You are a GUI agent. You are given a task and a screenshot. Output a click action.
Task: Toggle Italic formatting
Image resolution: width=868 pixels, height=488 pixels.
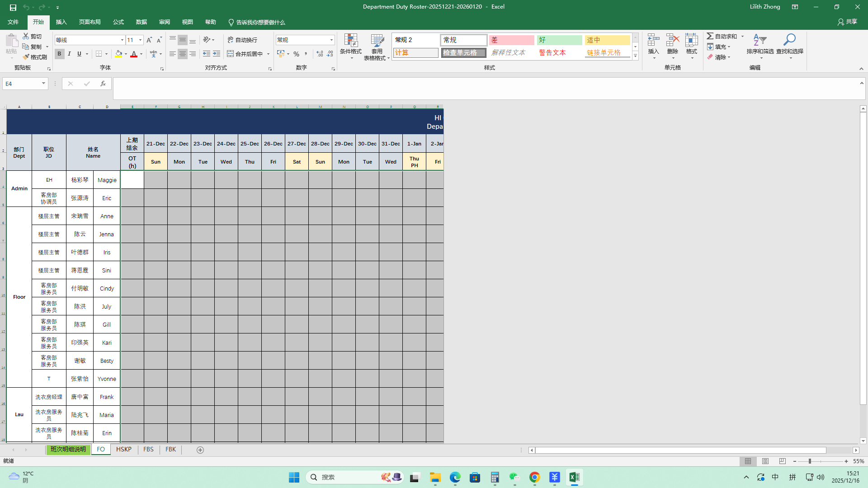[69, 54]
